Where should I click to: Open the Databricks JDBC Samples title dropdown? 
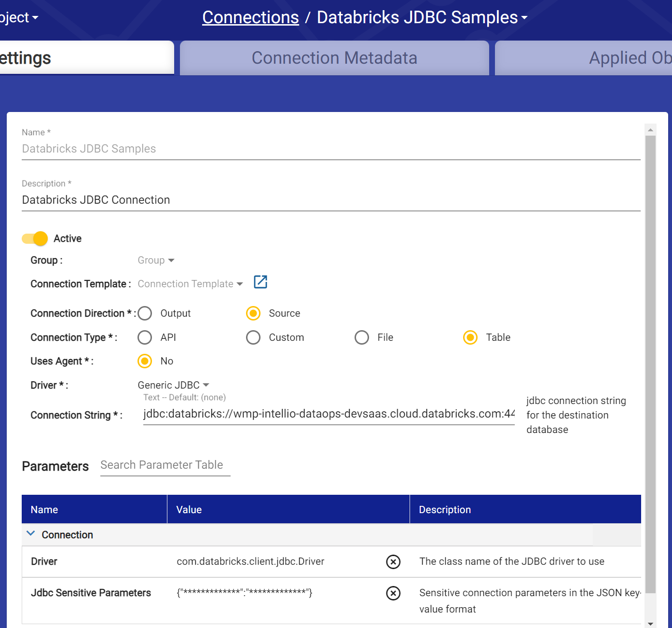point(422,17)
